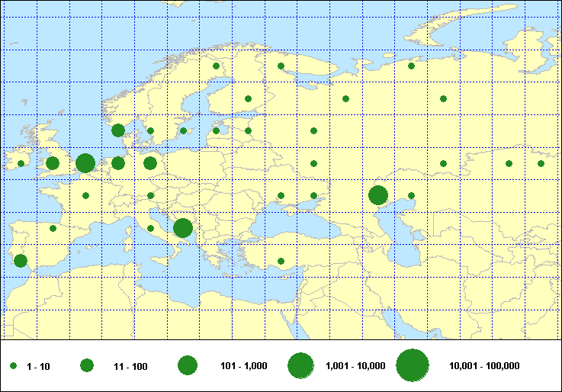562x392 pixels.
Task: Select the large marker beside the Adriatic Sea
Action: (182, 228)
